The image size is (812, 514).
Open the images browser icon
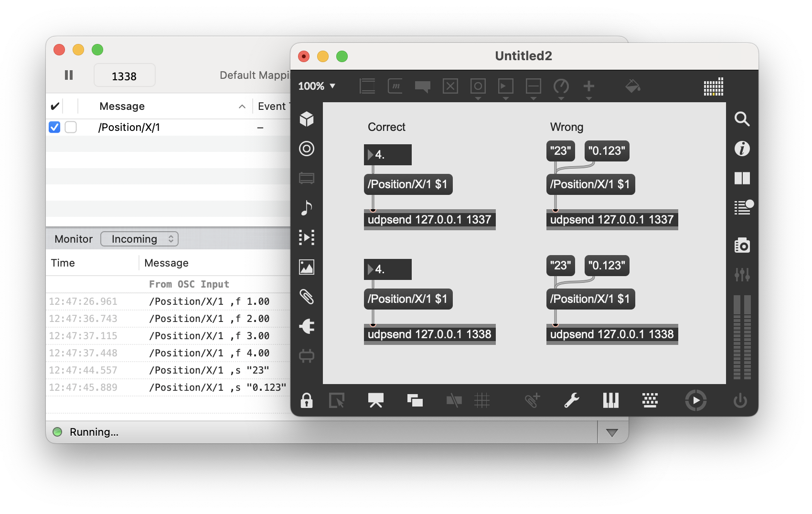[307, 267]
